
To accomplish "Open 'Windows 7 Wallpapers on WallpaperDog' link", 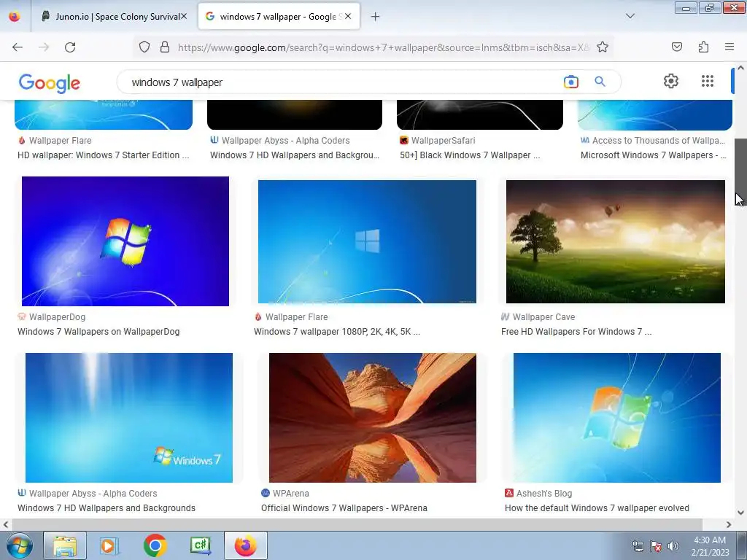I will point(98,332).
